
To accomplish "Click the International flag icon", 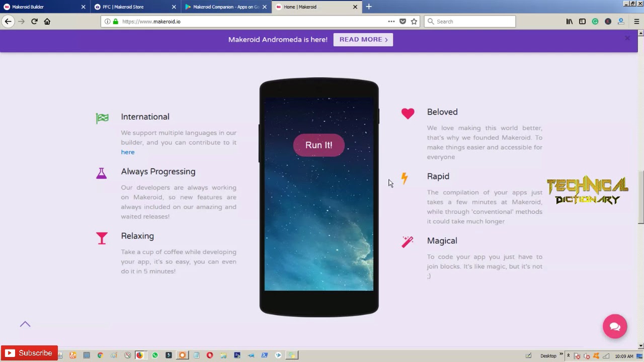I will coord(102,118).
